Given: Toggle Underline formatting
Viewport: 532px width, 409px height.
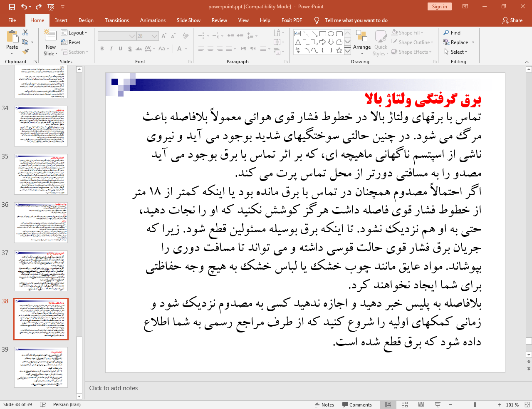Looking at the screenshot, I should (x=120, y=49).
